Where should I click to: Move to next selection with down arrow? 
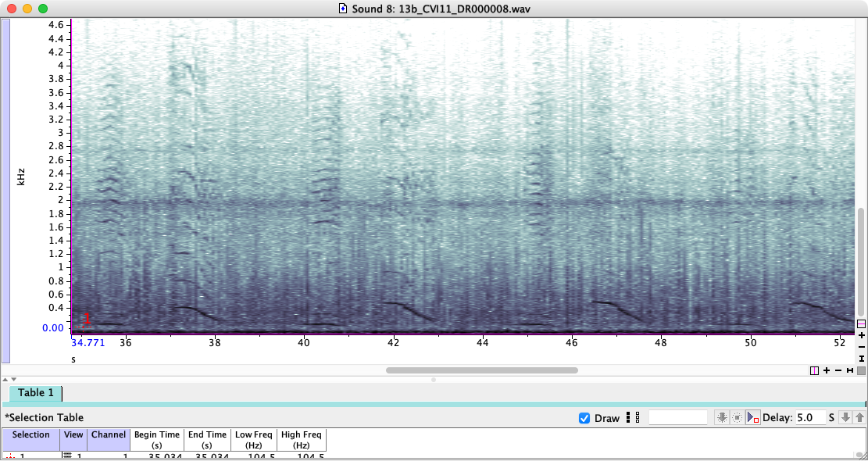tap(845, 418)
